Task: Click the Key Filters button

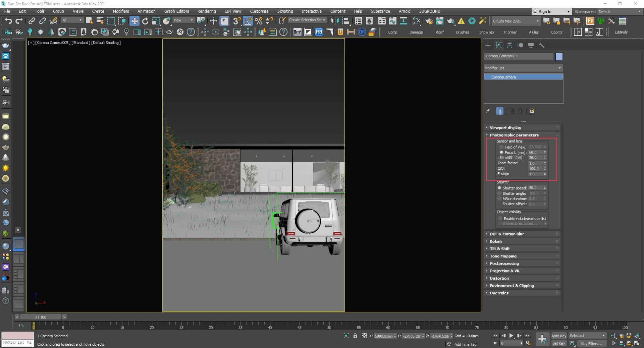Action: tap(591, 343)
